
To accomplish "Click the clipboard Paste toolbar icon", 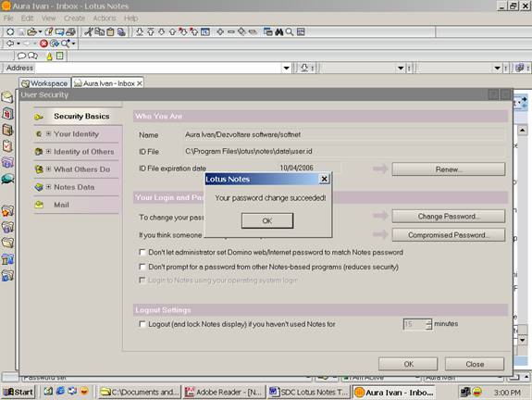I will tap(110, 31).
